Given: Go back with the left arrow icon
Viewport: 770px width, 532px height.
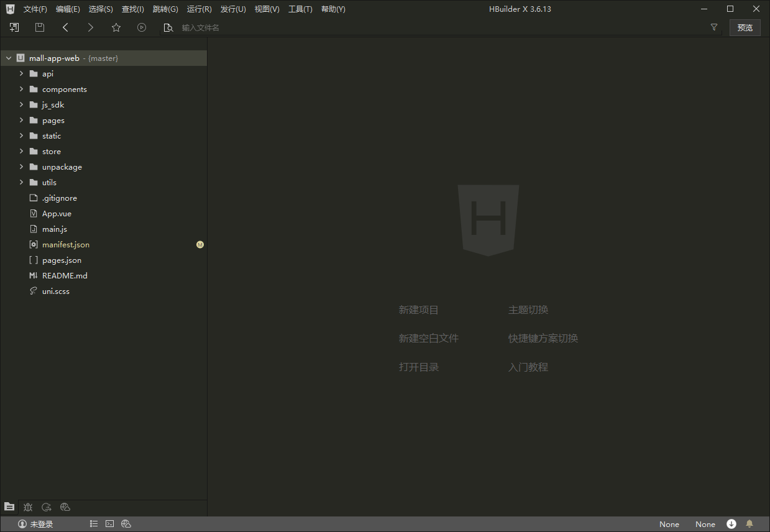Looking at the screenshot, I should [x=65, y=27].
